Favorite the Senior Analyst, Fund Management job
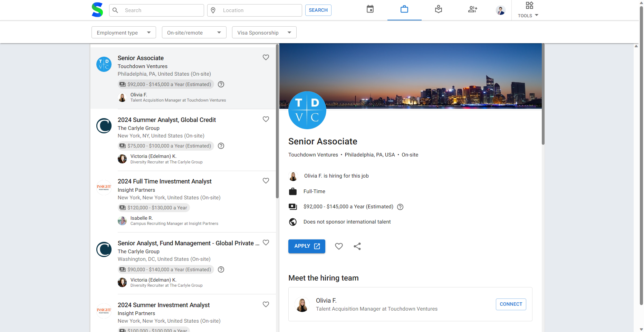 [x=266, y=243]
